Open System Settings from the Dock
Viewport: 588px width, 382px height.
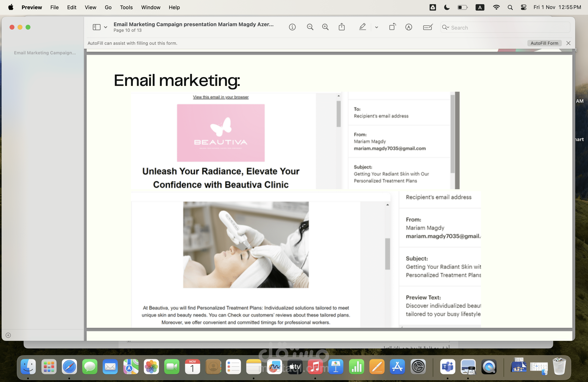pos(418,366)
